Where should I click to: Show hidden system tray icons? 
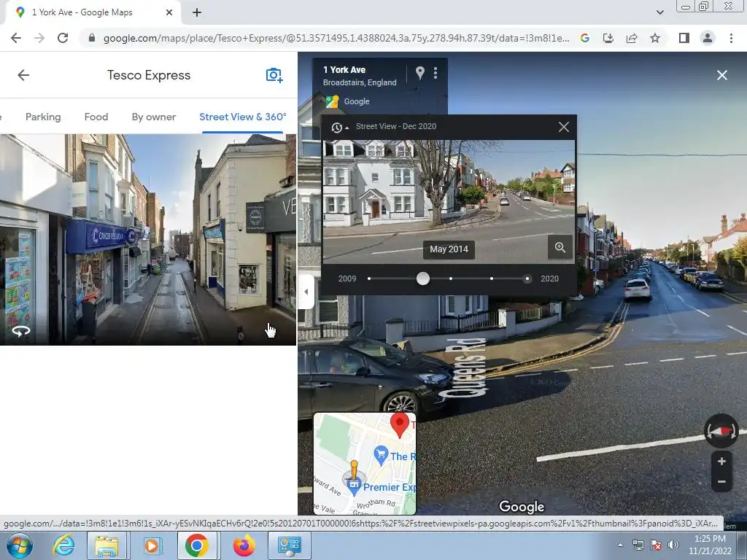pos(620,545)
